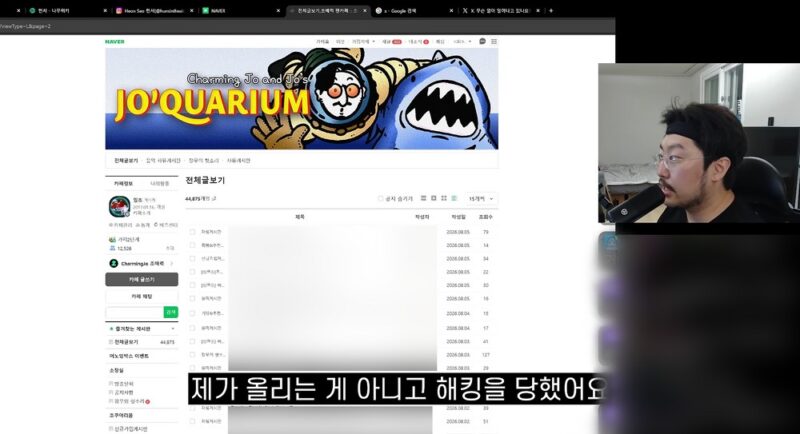Click the cafe grade level icon
The image size is (800, 434).
(x=112, y=239)
